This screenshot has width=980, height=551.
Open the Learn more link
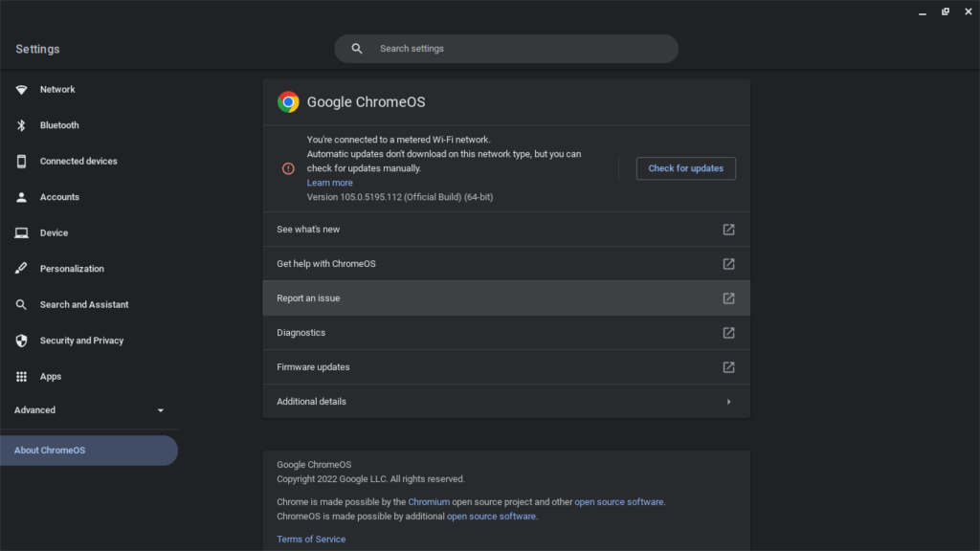pos(329,183)
